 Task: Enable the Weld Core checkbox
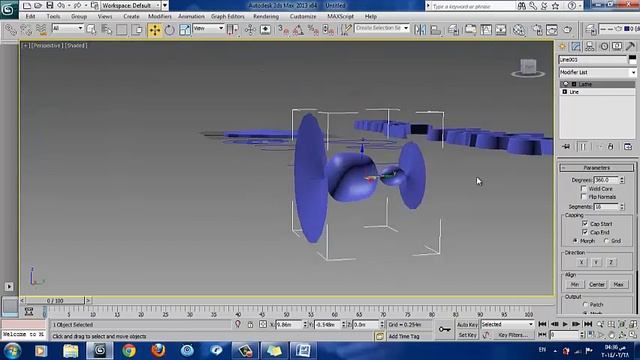pyautogui.click(x=584, y=189)
